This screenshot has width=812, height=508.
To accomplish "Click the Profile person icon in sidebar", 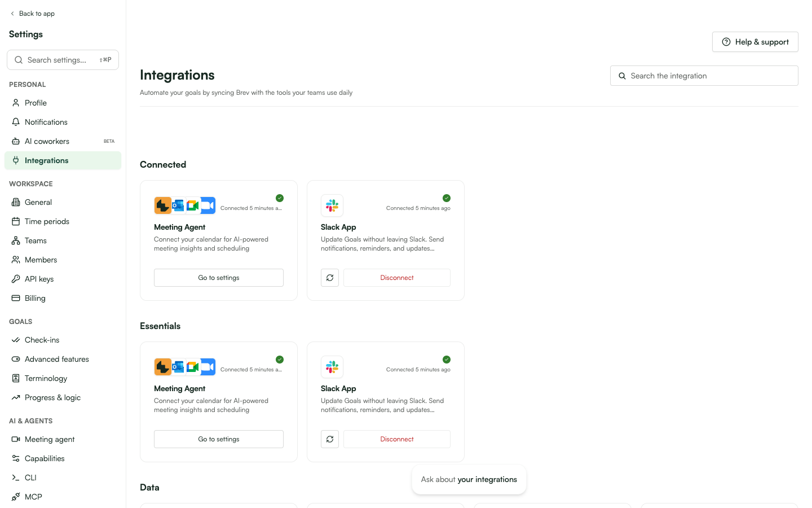I will tap(16, 103).
